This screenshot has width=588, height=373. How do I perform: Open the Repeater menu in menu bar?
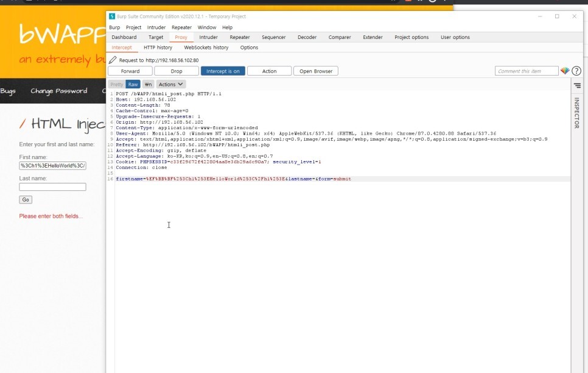click(x=181, y=27)
